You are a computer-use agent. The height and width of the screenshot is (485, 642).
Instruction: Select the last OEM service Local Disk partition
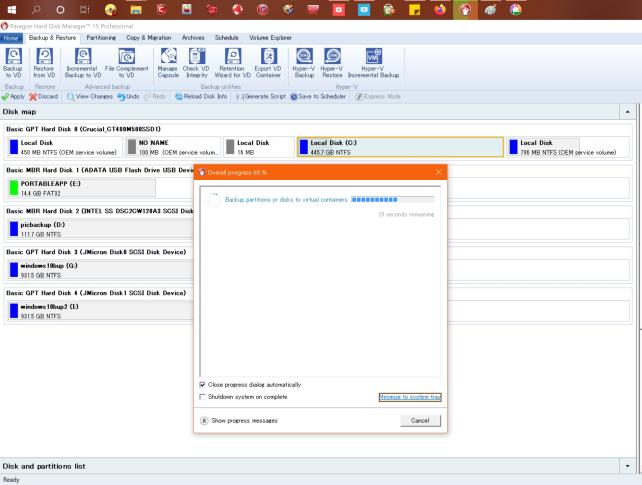click(568, 147)
